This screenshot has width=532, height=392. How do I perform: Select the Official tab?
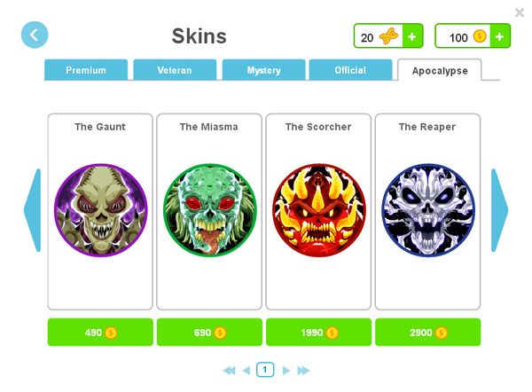tap(350, 70)
